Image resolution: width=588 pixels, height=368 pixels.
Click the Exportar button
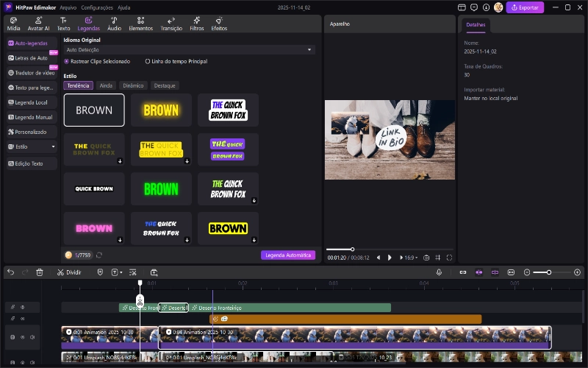coord(525,7)
